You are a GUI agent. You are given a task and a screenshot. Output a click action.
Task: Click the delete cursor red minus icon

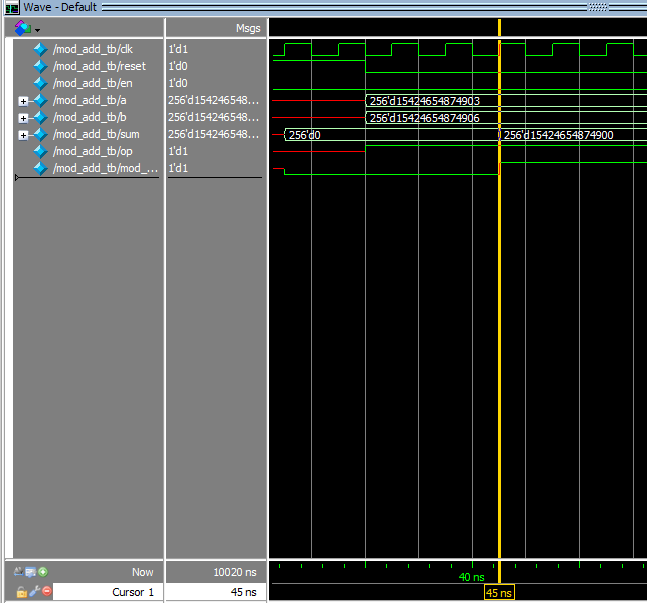[x=47, y=591]
